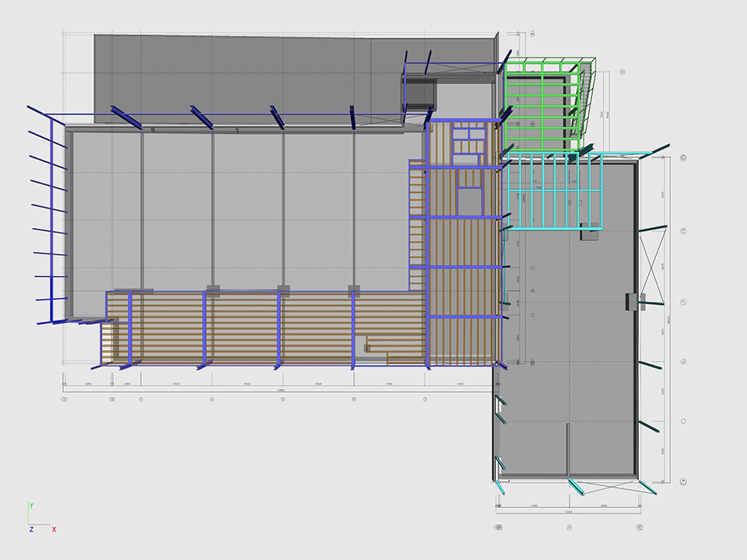Screen dimensions: 747x560
Task: Click grid bubble 5 below the left building
Action: [282, 399]
